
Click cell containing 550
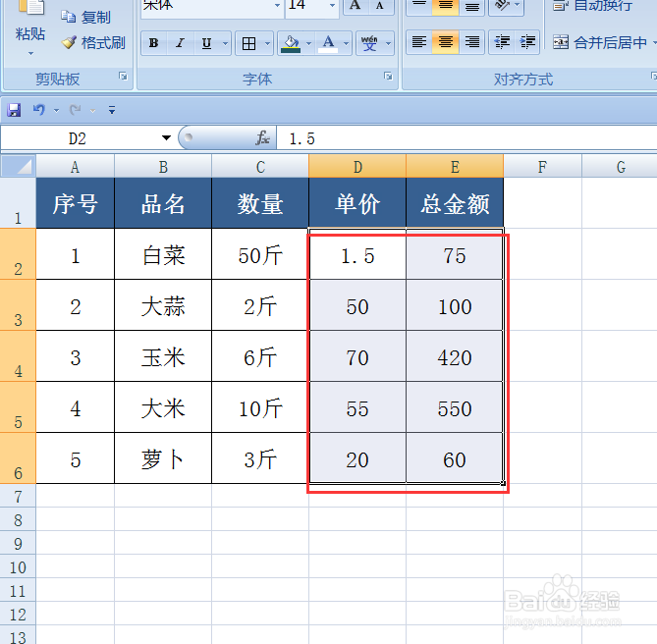(455, 408)
